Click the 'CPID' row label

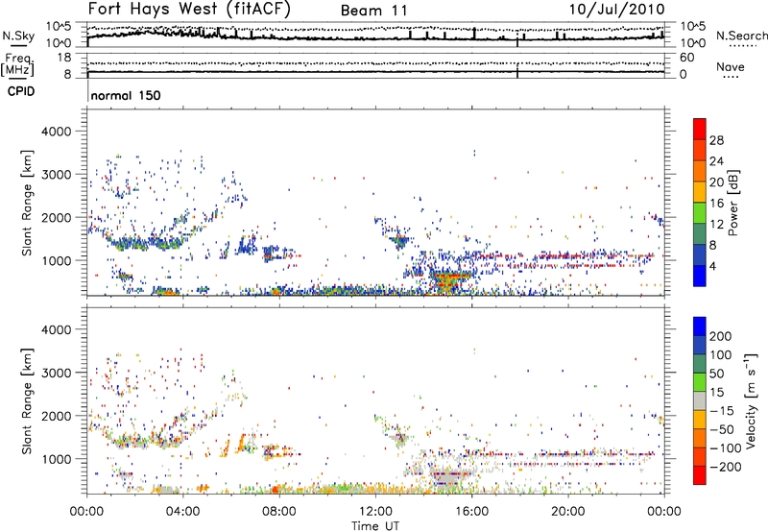tap(21, 91)
